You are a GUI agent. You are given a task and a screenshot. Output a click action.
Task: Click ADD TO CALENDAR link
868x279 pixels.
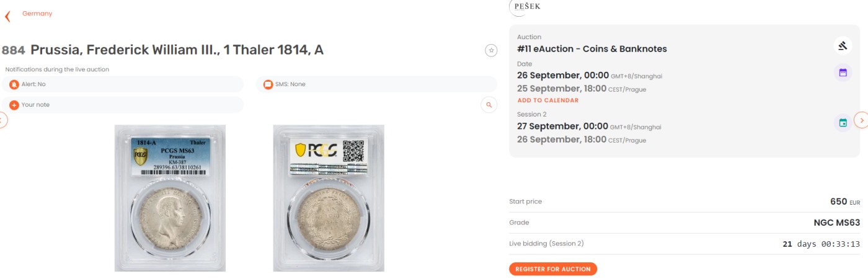(547, 100)
